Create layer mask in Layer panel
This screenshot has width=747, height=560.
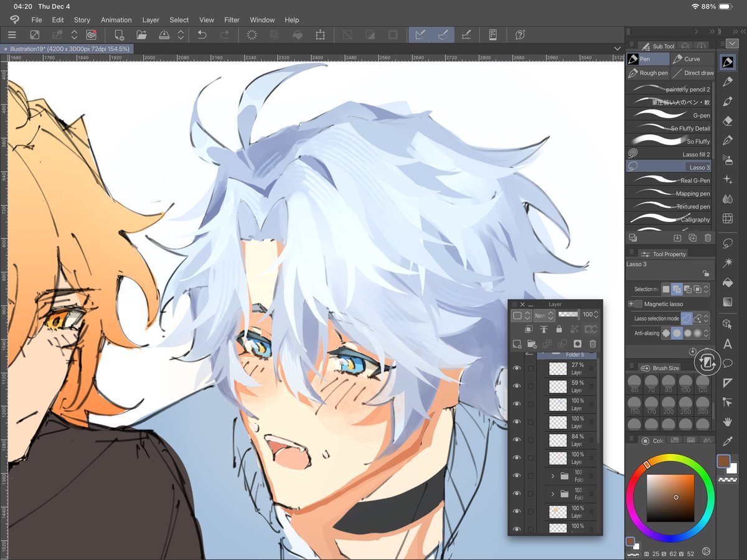pyautogui.click(x=578, y=343)
